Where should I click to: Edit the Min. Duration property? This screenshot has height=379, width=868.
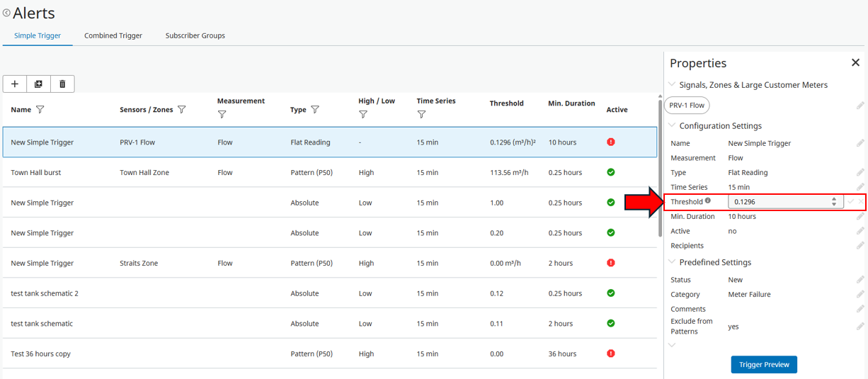860,217
